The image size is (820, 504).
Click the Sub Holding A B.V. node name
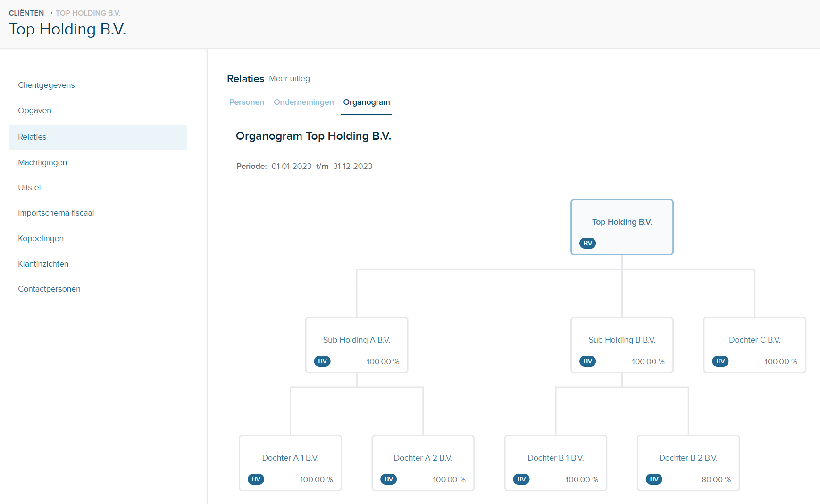356,340
